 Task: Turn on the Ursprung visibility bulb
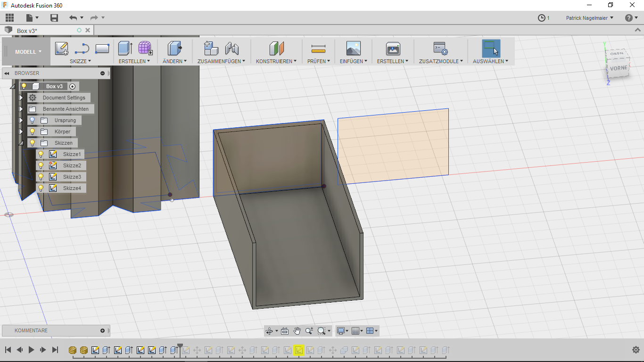(33, 120)
